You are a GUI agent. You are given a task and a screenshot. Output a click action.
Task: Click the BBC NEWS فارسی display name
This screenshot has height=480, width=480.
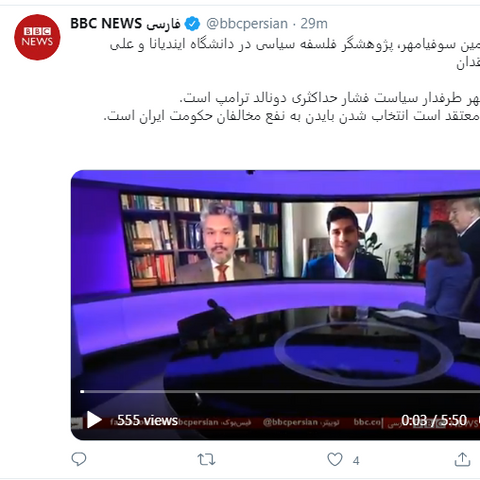pyautogui.click(x=125, y=24)
